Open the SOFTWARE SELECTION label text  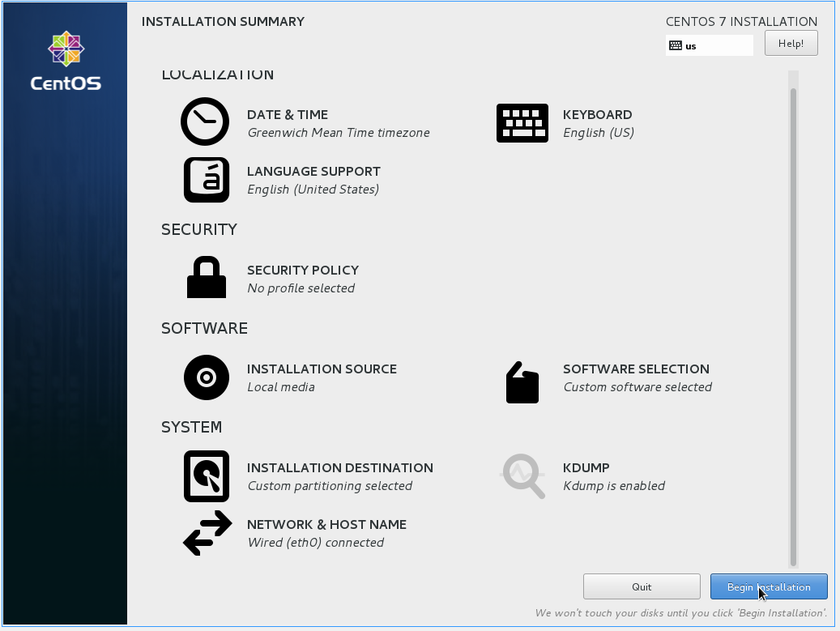(x=636, y=369)
